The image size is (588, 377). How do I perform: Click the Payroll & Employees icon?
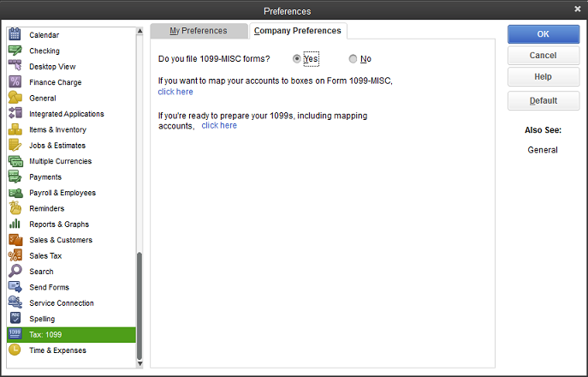[15, 193]
